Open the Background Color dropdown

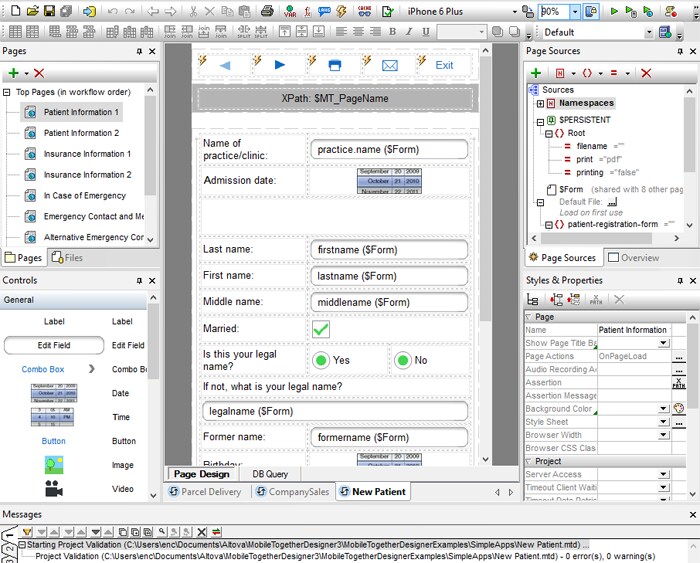point(661,408)
